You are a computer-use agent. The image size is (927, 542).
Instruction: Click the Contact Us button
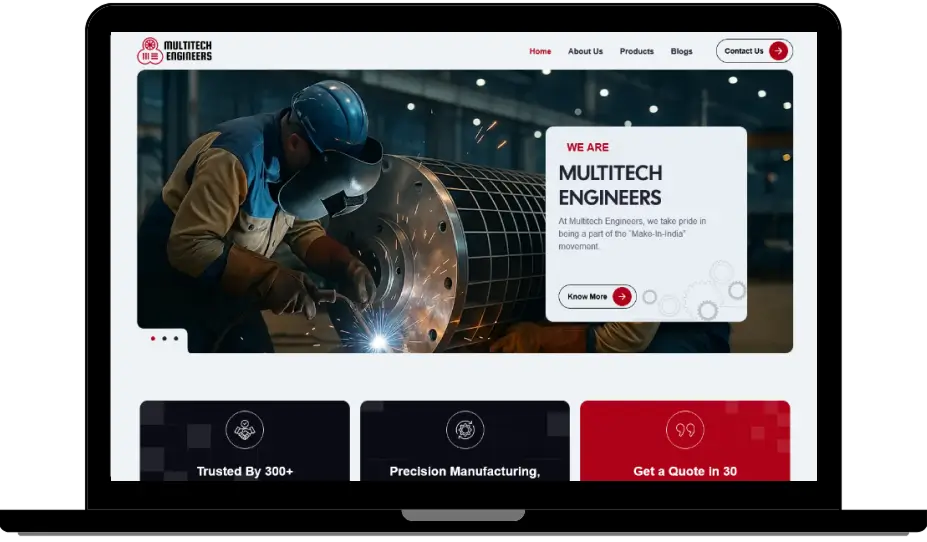tap(754, 51)
